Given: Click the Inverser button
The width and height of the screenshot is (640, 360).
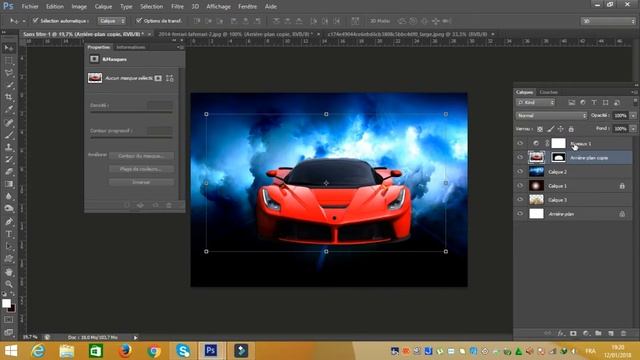Looking at the screenshot, I should coord(141,182).
